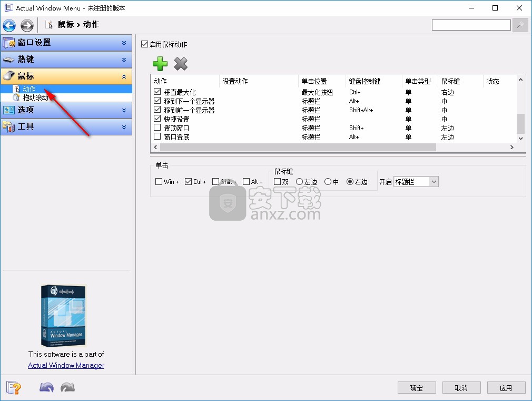Image resolution: width=532 pixels, height=401 pixels.
Task: Sort by the 设置动作 column header
Action: 259,81
